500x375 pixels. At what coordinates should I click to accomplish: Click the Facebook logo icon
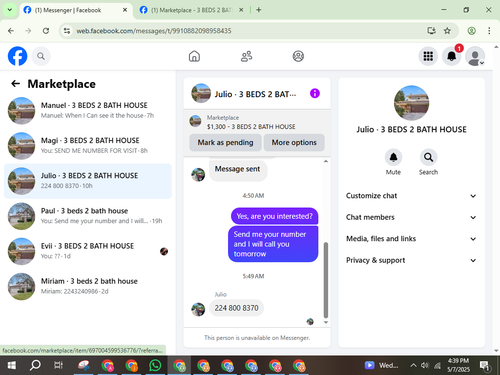(x=17, y=56)
